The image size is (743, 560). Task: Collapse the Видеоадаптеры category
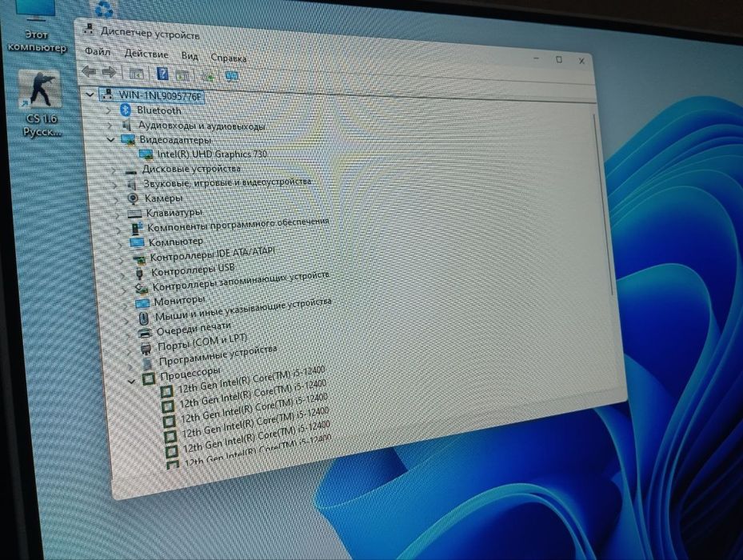click(111, 139)
